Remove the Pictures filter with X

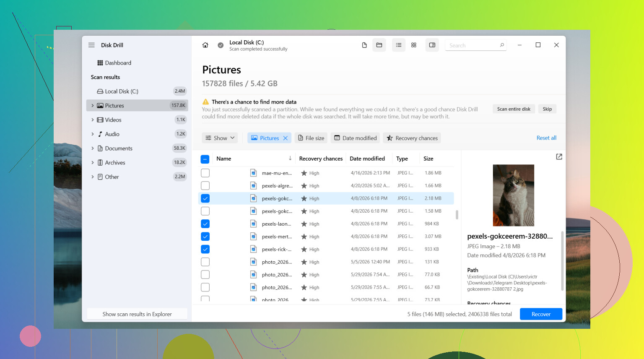[286, 138]
